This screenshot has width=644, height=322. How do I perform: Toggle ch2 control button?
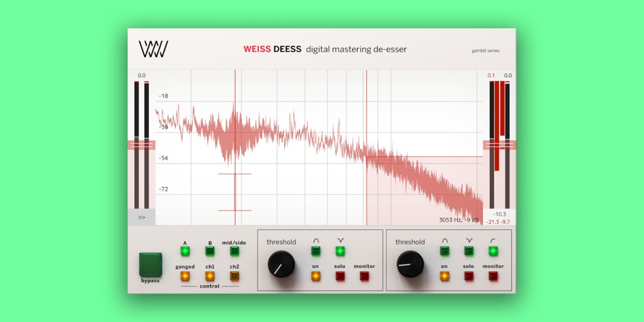point(234,276)
